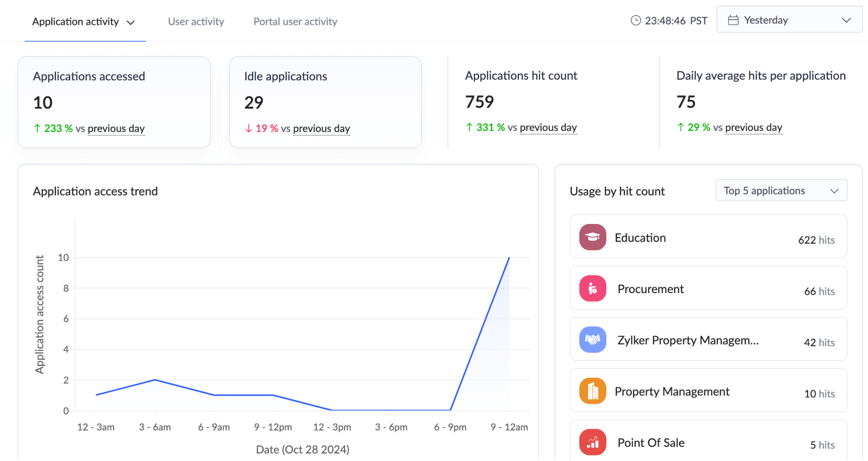Image resolution: width=868 pixels, height=461 pixels.
Task: Click the Procurement app icon
Action: (x=592, y=289)
